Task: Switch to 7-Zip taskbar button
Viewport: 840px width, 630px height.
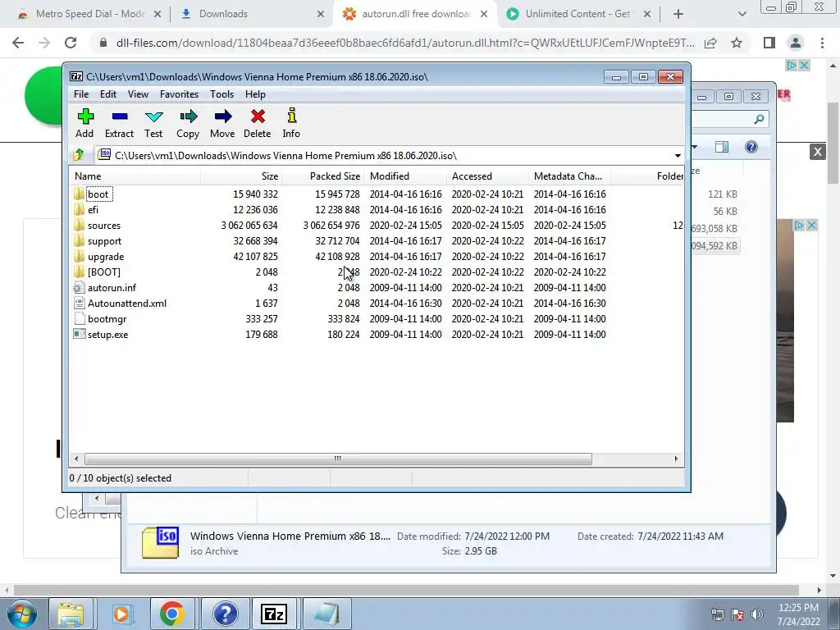Action: point(274,614)
